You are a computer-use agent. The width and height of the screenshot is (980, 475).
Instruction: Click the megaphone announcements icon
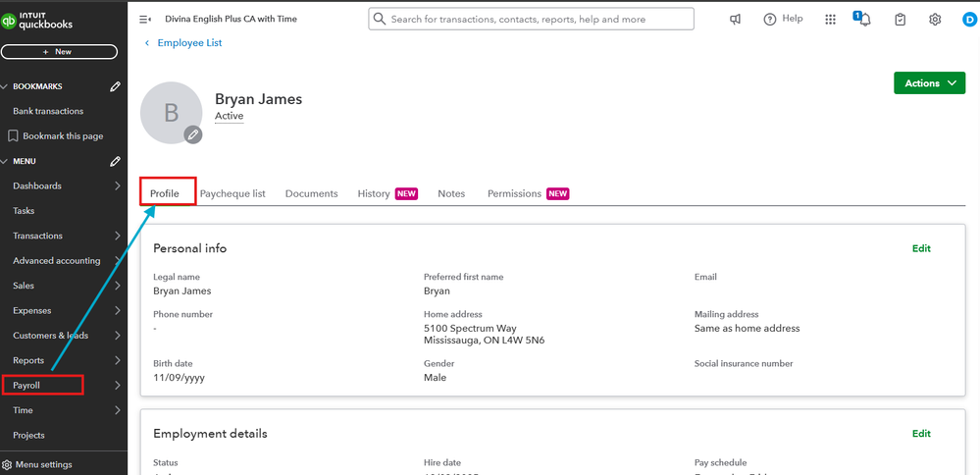pos(736,19)
